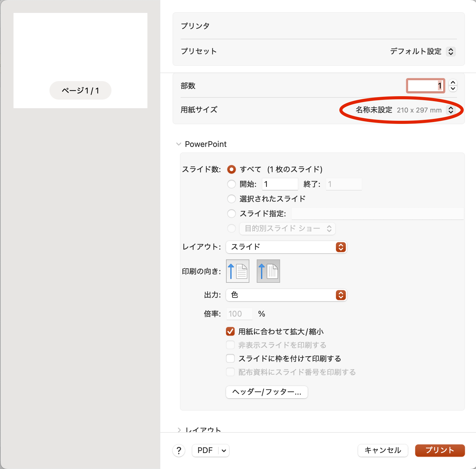Open the 用紙サイズ paper size dropdown
Screen dimensions: 476x469
(x=451, y=110)
